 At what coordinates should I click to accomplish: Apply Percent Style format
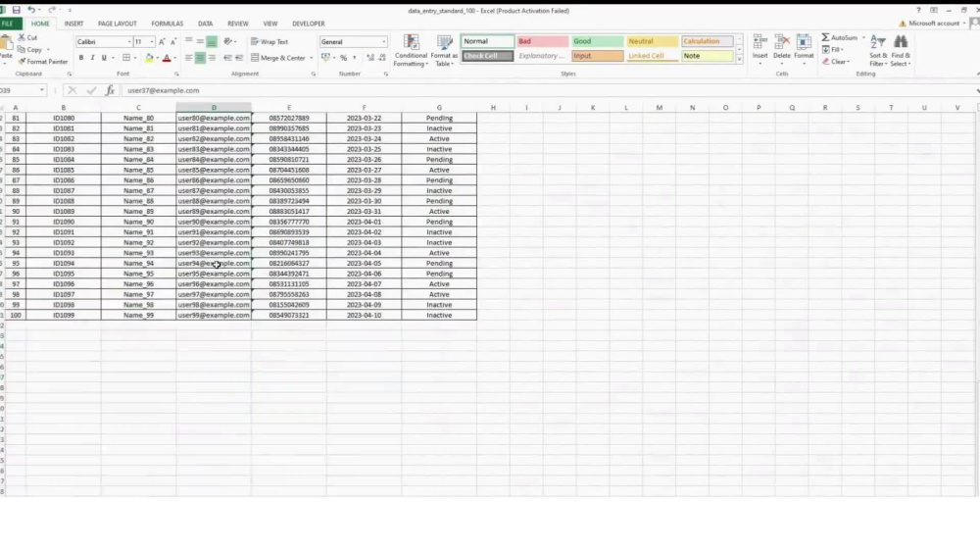tap(343, 58)
